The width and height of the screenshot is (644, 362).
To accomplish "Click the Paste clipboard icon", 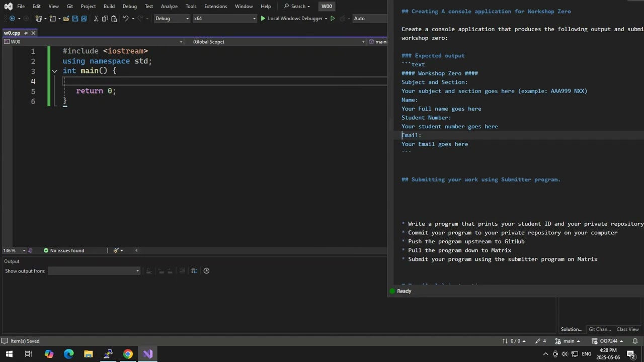I will coord(114,19).
